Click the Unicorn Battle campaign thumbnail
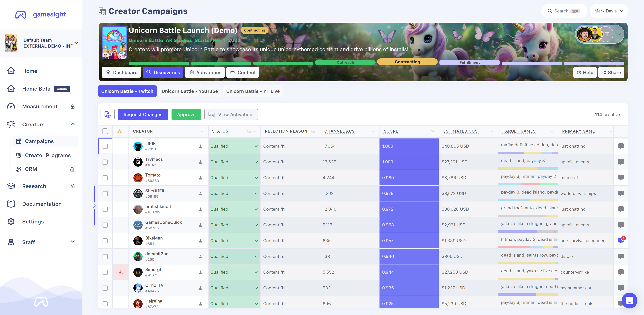This screenshot has width=644, height=315. point(115,43)
